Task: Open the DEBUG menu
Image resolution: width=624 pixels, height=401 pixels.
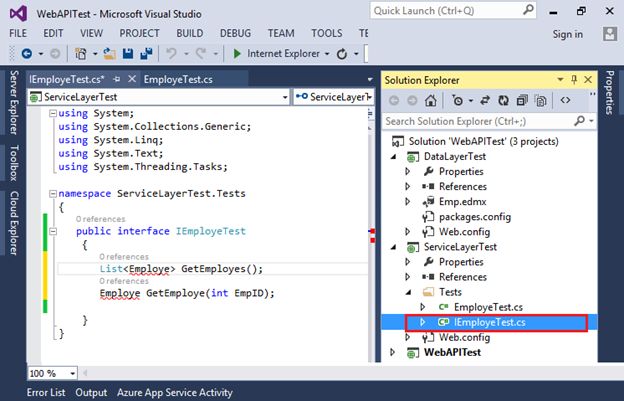Action: (235, 33)
